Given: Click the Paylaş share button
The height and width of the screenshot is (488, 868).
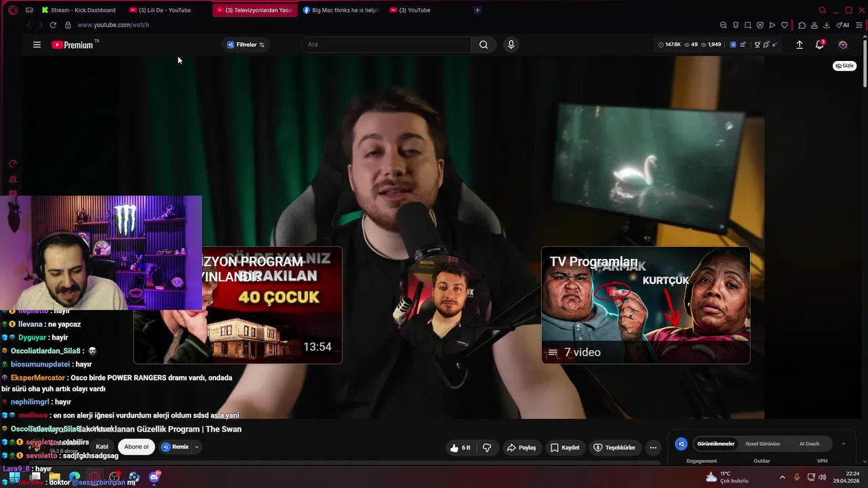Looking at the screenshot, I should 521,447.
